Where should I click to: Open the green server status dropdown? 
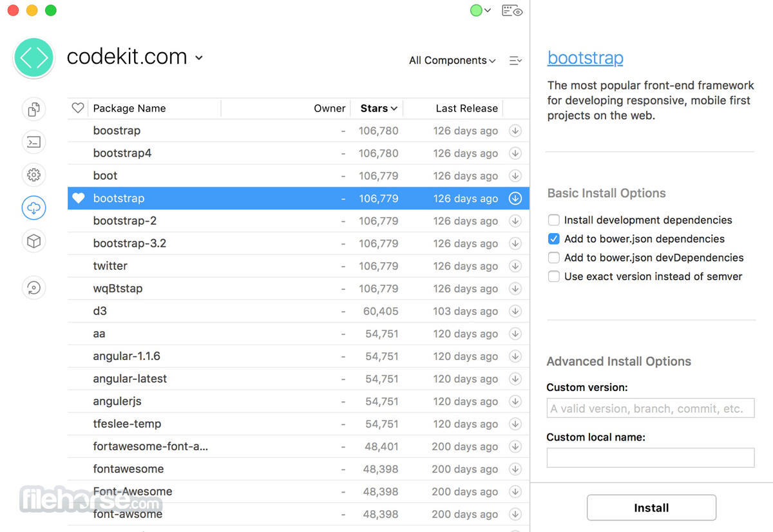pyautogui.click(x=481, y=10)
